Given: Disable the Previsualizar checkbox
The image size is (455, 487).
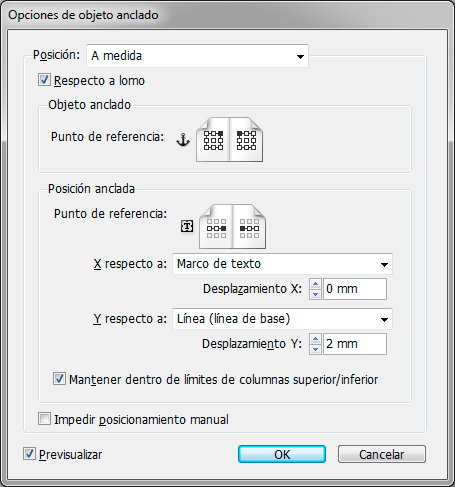Looking at the screenshot, I should pos(29,454).
